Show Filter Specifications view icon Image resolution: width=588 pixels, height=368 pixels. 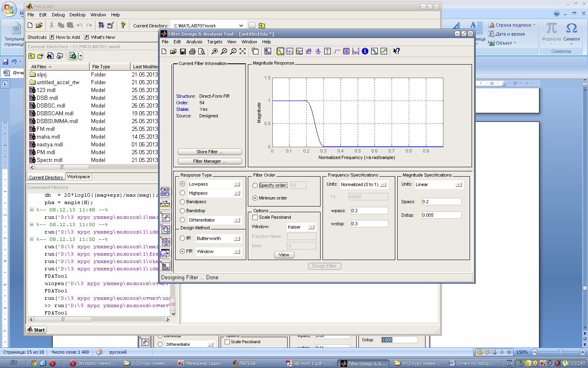(x=267, y=51)
